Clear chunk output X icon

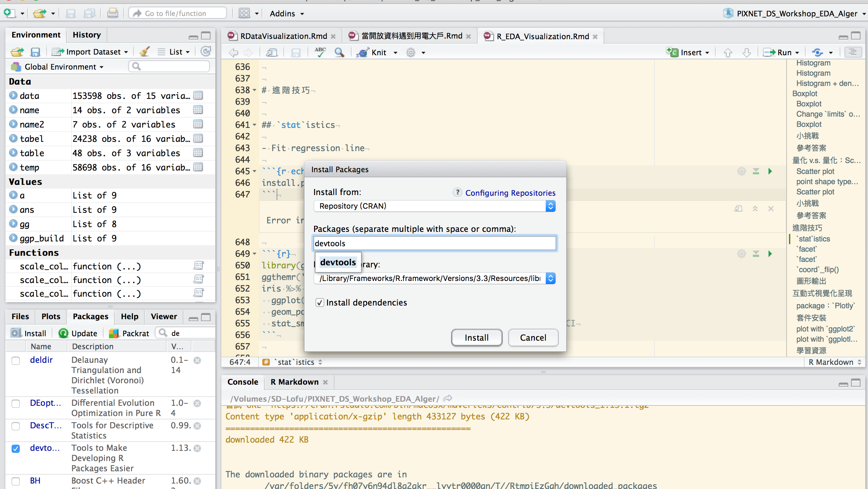771,208
